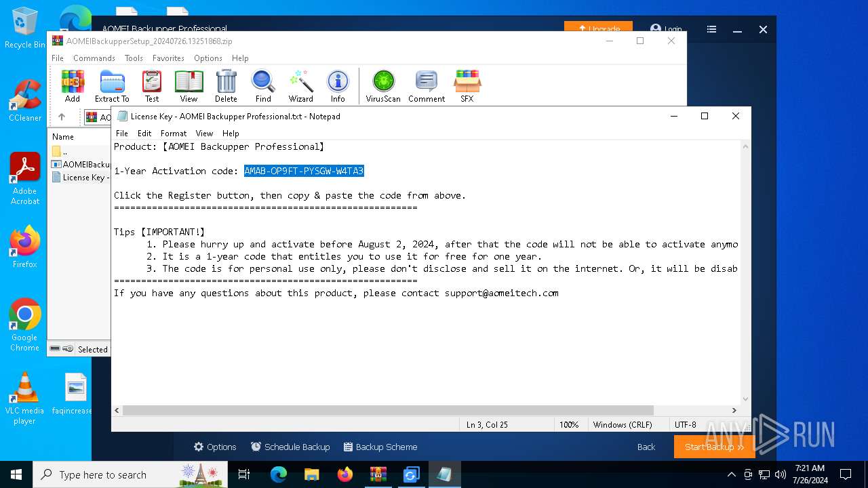Image resolution: width=868 pixels, height=488 pixels.
Task: Open the View icon in WinRAR
Action: pyautogui.click(x=189, y=86)
